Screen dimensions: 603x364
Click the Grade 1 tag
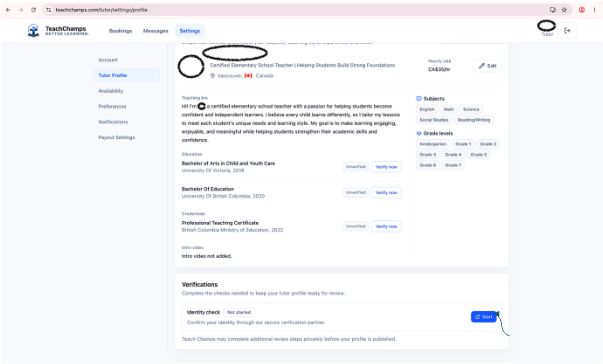click(463, 144)
